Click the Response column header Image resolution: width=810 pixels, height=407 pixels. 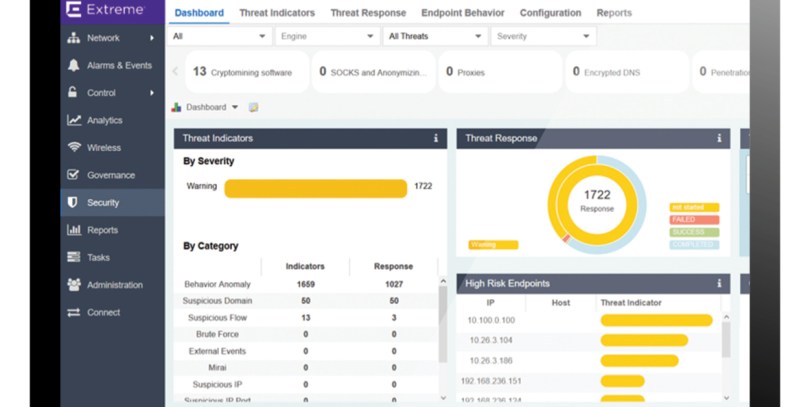(x=394, y=267)
